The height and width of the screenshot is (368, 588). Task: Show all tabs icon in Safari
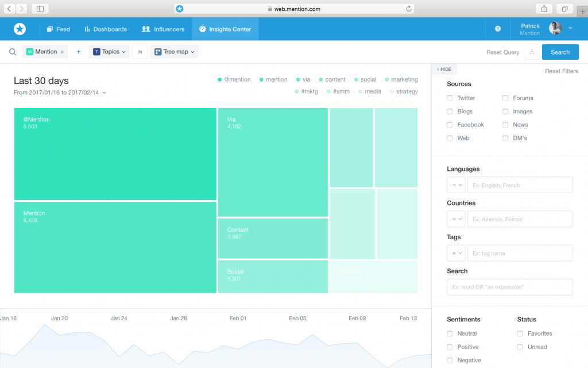(564, 9)
